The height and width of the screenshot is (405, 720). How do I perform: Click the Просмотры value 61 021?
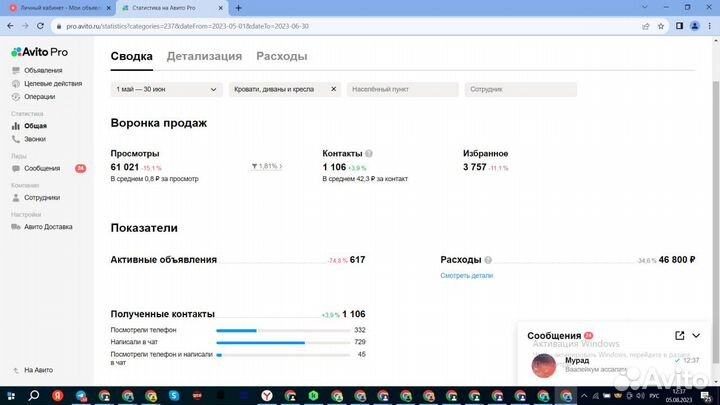[124, 167]
